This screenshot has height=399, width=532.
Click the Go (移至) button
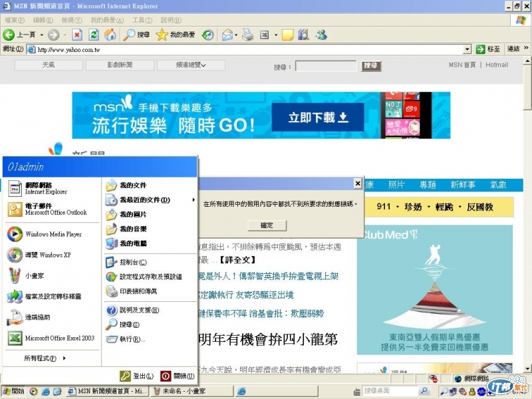coord(488,49)
